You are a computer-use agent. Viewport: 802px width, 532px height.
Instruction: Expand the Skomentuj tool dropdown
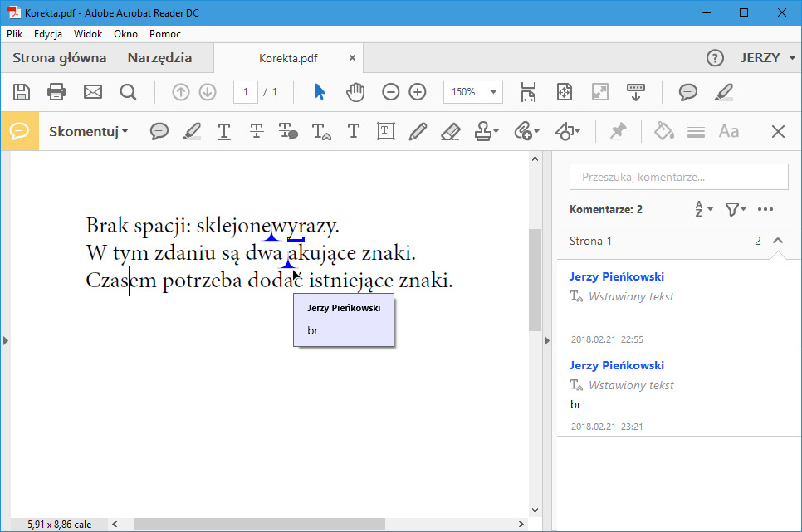click(x=88, y=131)
